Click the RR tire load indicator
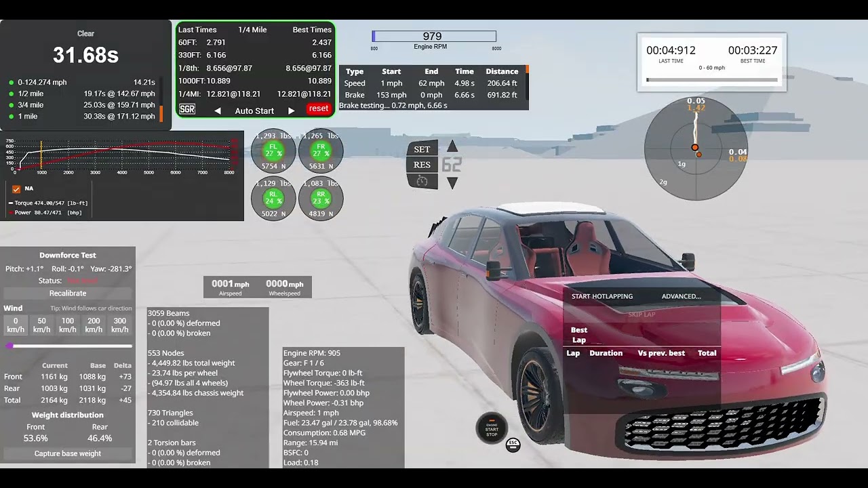Image resolution: width=868 pixels, height=488 pixels. coord(321,199)
